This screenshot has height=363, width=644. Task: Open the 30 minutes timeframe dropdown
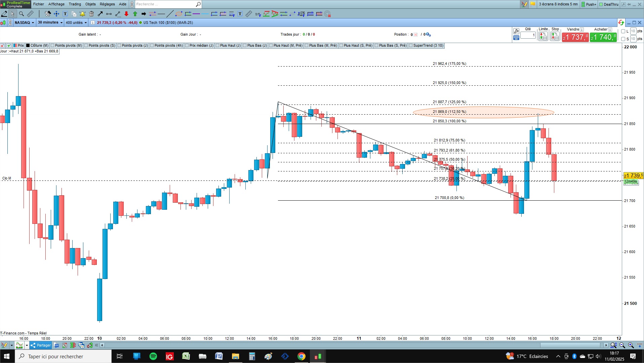[x=50, y=23]
